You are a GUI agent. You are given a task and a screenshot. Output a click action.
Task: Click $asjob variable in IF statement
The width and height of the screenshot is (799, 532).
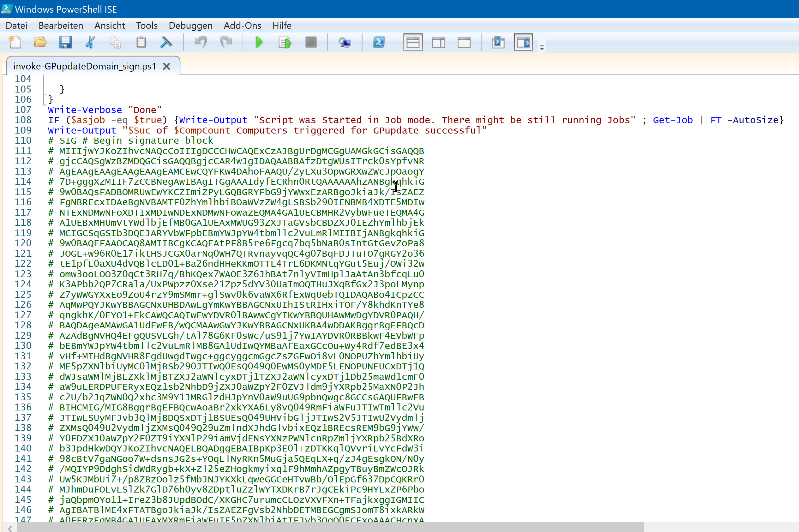pyautogui.click(x=88, y=120)
